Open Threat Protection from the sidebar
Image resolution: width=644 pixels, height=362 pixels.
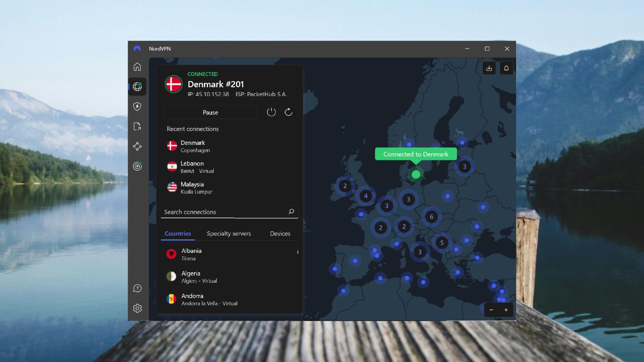(x=137, y=106)
